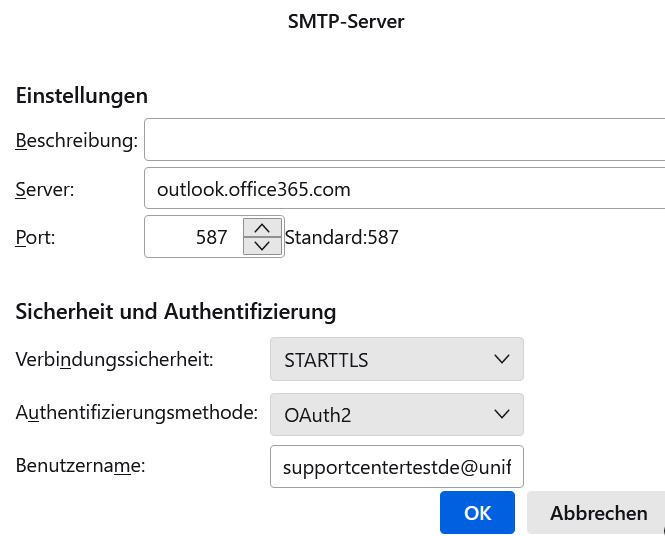This screenshot has width=665, height=536.
Task: Click the Port number field showing 587
Action: click(x=195, y=238)
